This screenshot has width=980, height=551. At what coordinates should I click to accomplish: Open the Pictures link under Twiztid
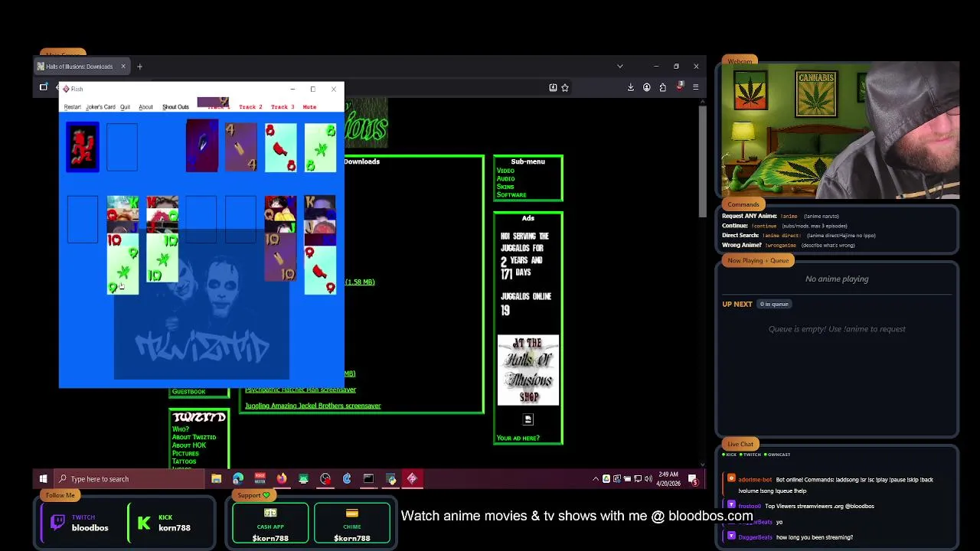(x=185, y=453)
